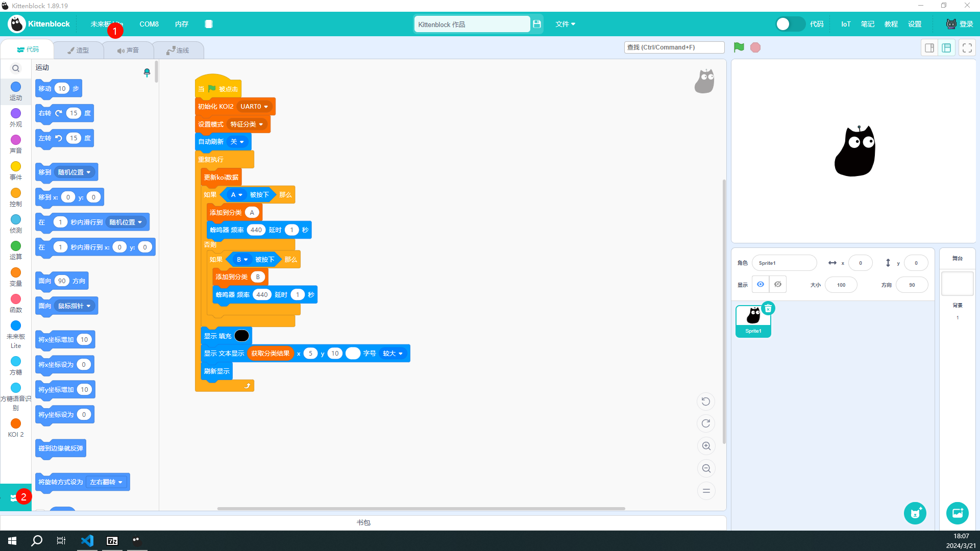Open the IoT link
Viewport: 980px width, 551px height.
pos(846,24)
